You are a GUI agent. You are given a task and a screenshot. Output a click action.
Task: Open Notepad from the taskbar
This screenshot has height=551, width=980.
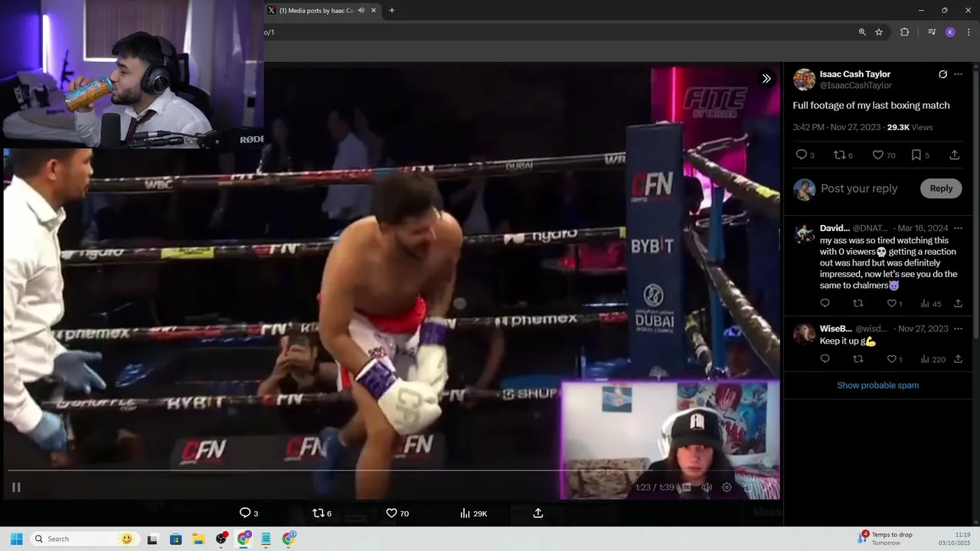point(266,539)
